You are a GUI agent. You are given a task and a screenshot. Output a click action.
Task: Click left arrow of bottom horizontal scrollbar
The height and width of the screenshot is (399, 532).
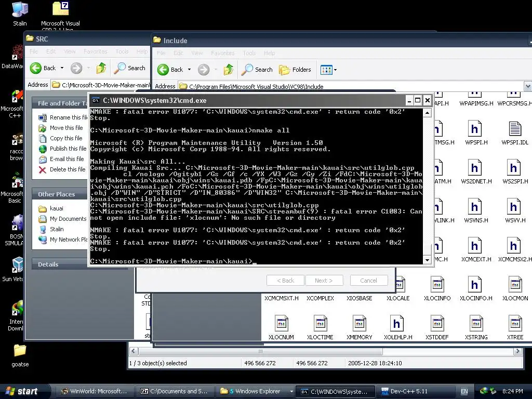coord(134,351)
